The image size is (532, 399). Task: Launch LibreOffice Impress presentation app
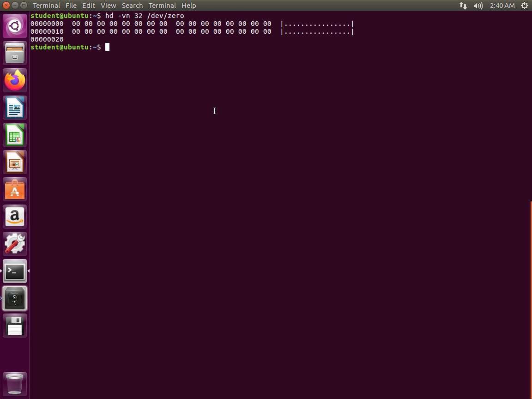point(15,162)
